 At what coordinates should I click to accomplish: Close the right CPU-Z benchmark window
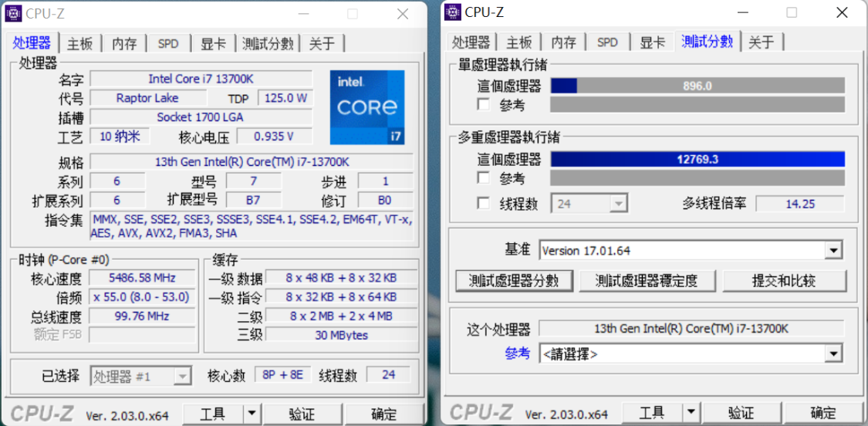842,12
